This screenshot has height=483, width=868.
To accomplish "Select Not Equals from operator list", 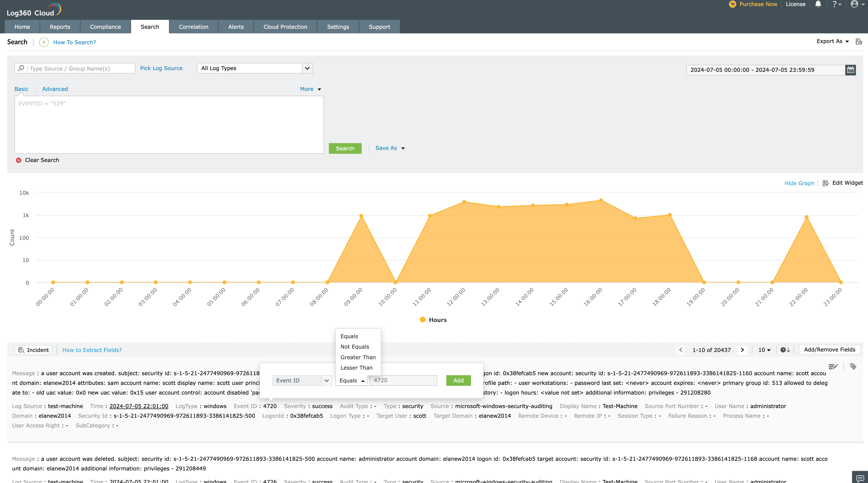I will (x=354, y=347).
